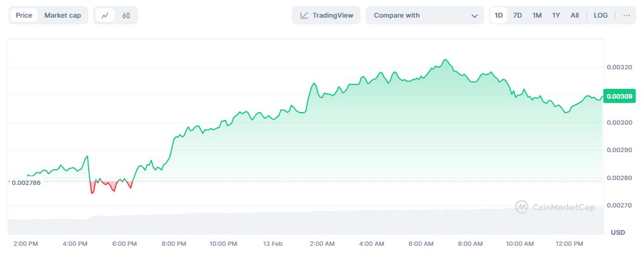Click the 0.00320 y-axis label
644x258 pixels.
pyautogui.click(x=618, y=67)
